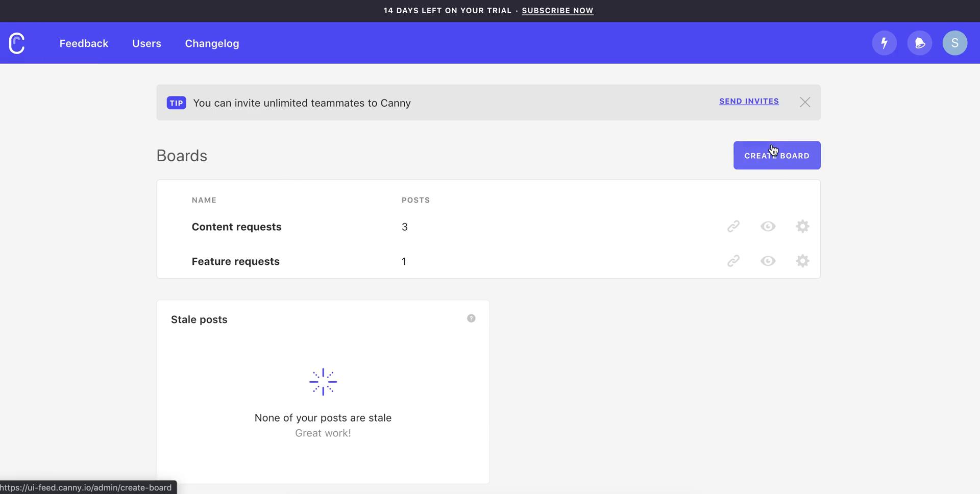
Task: Click the Stale posts help question icon
Action: pyautogui.click(x=471, y=318)
